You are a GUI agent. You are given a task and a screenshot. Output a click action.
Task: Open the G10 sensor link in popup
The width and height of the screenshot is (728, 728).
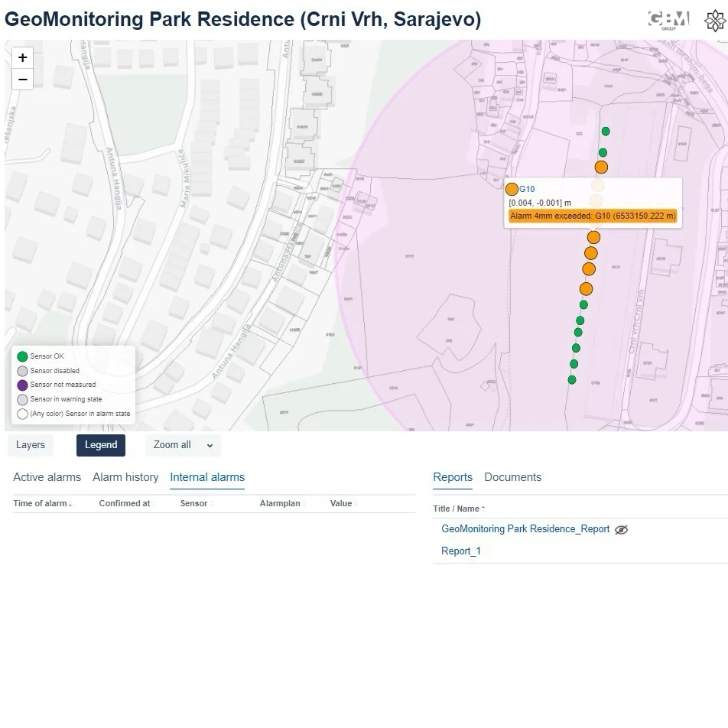pyautogui.click(x=527, y=189)
